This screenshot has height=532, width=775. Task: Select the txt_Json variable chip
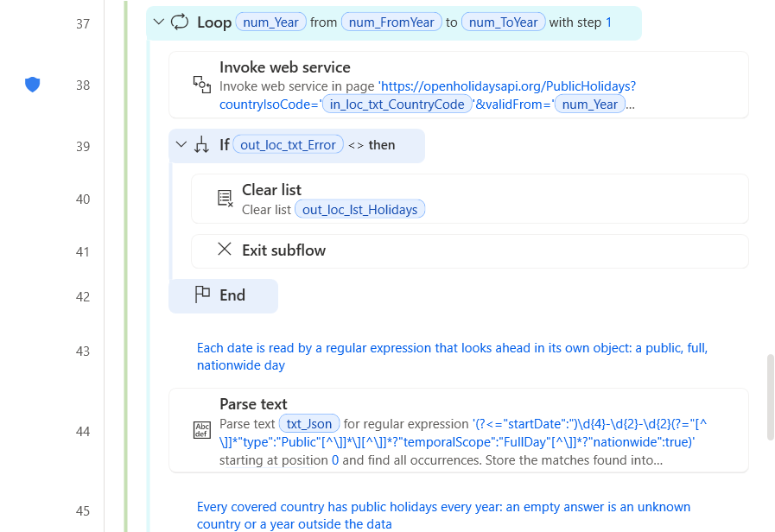pyautogui.click(x=309, y=424)
